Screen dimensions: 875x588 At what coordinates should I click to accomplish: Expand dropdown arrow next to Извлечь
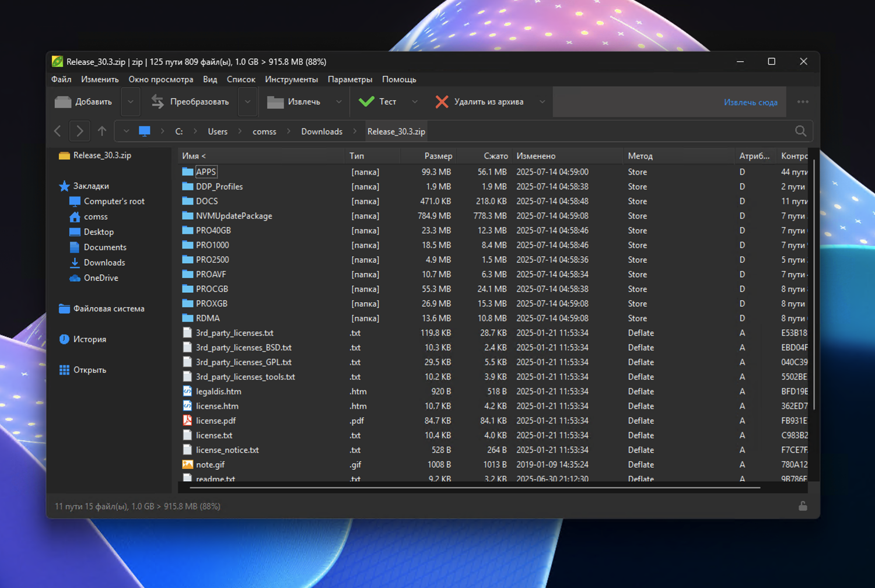point(339,102)
